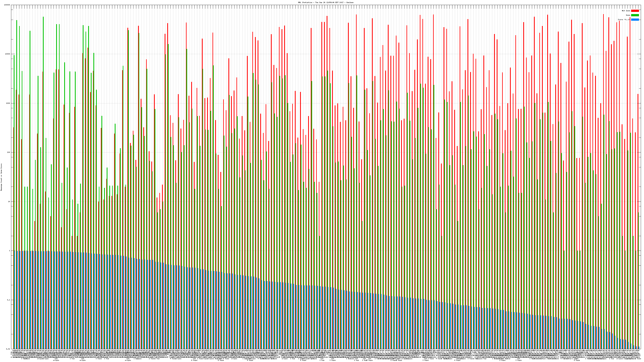This screenshot has height=362, width=644.
Task: Select the 'Score (0..1)' legend label
Action: pos(624,20)
